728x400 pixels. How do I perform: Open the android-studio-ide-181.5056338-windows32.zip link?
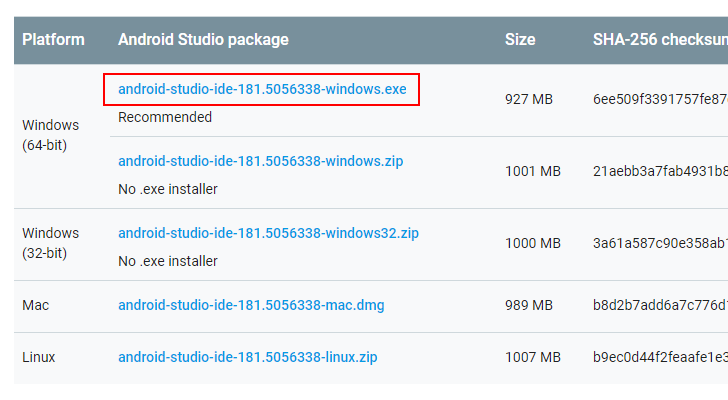[268, 233]
